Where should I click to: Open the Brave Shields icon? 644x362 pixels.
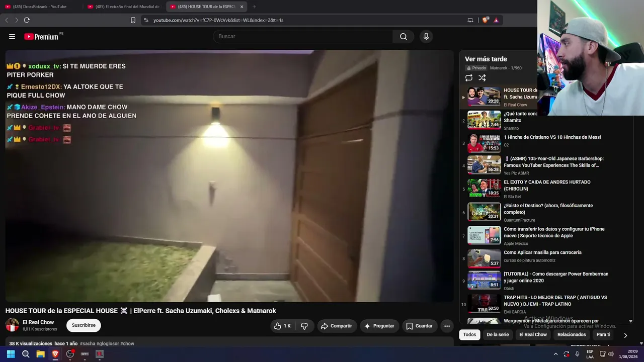click(485, 20)
